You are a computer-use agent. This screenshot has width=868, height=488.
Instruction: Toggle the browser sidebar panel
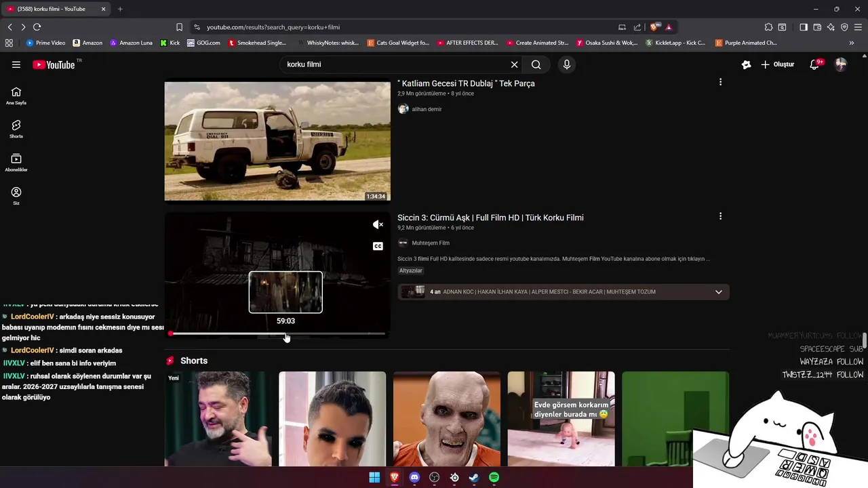[804, 27]
